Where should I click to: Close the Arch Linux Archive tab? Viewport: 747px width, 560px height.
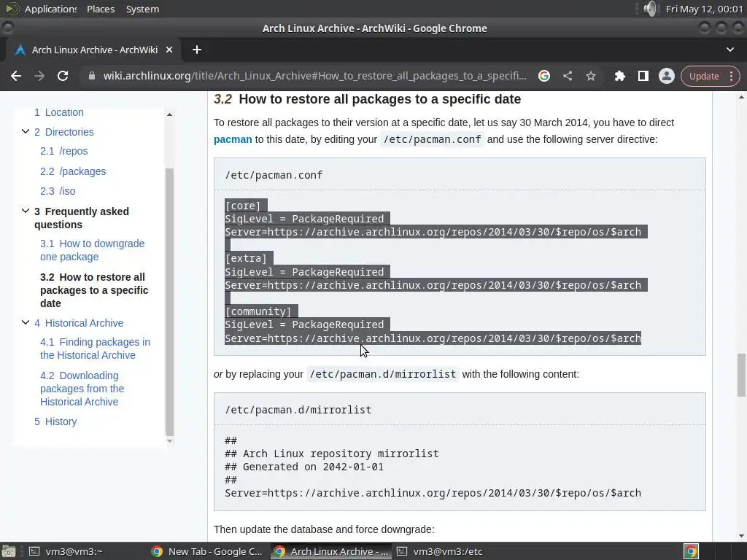(169, 50)
